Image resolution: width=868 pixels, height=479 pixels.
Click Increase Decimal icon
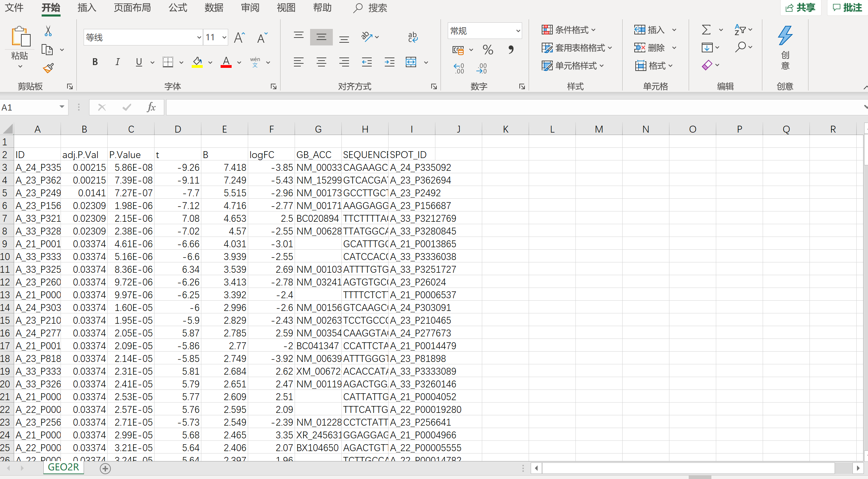point(459,68)
